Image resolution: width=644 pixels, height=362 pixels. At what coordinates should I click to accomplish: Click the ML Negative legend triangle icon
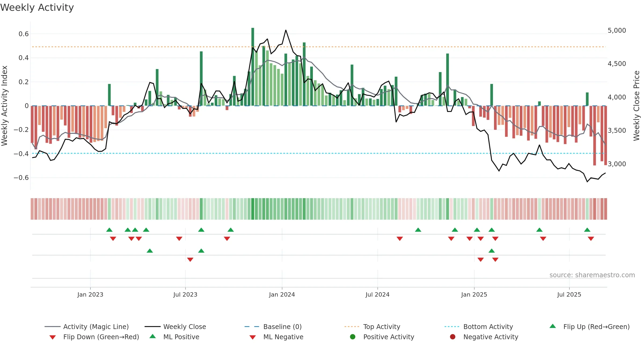point(253,337)
